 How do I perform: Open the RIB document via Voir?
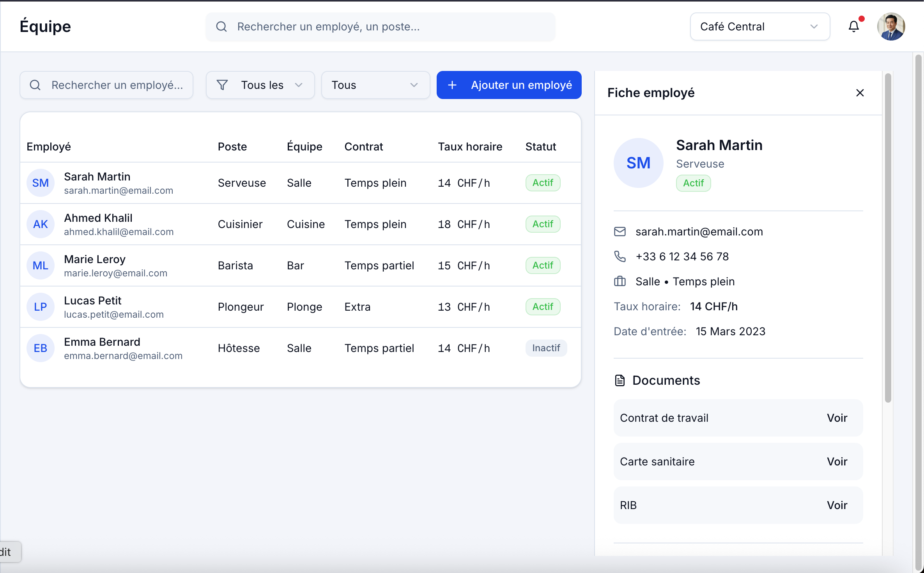click(837, 505)
